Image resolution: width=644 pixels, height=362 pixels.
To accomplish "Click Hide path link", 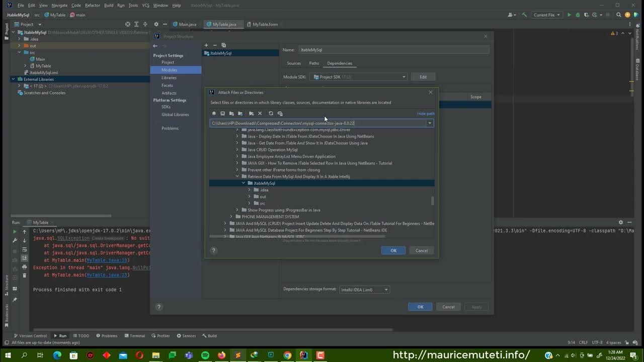I will pyautogui.click(x=426, y=114).
